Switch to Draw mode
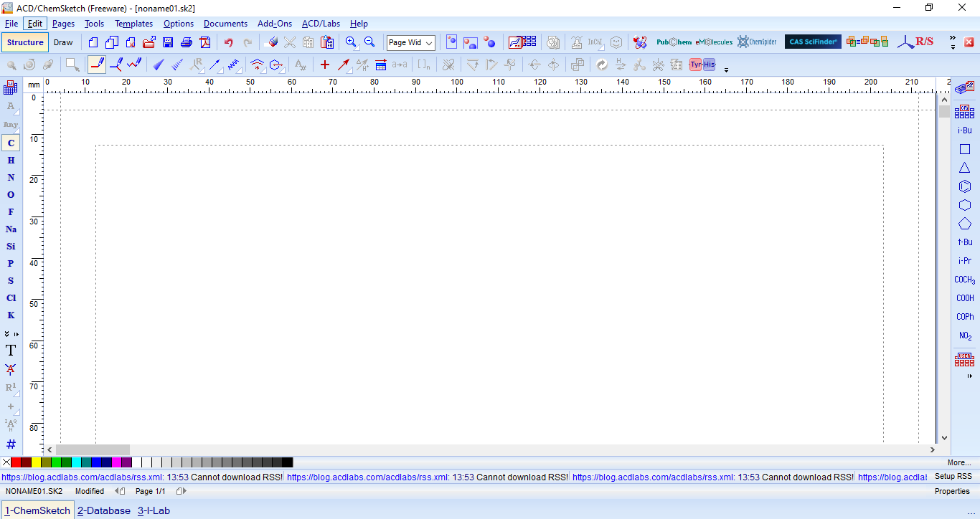980x519 pixels. [63, 42]
